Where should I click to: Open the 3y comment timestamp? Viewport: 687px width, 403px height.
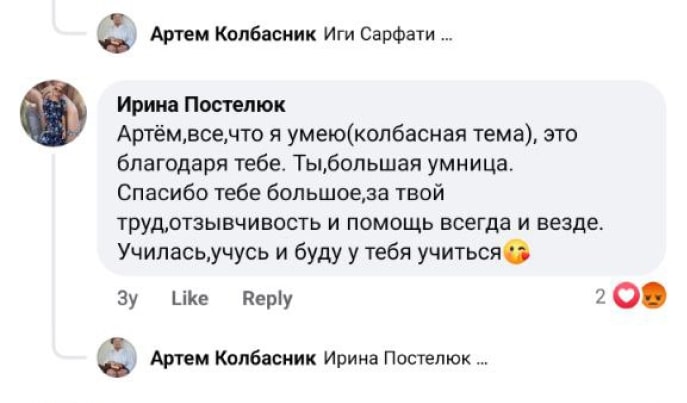point(127,298)
